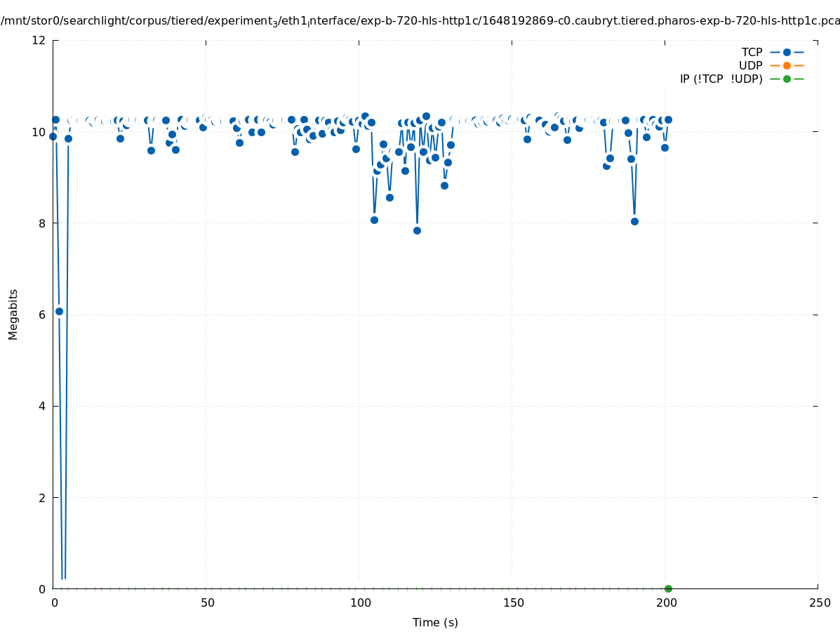The height and width of the screenshot is (632, 840).
Task: Select the UDP legend label text
Action: [750, 65]
